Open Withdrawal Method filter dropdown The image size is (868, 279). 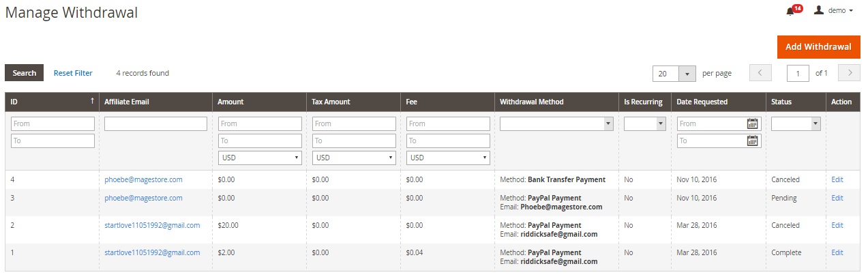coord(556,123)
